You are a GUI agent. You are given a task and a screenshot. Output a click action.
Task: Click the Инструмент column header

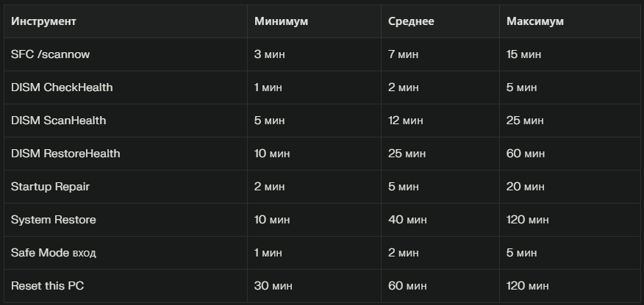coord(43,21)
